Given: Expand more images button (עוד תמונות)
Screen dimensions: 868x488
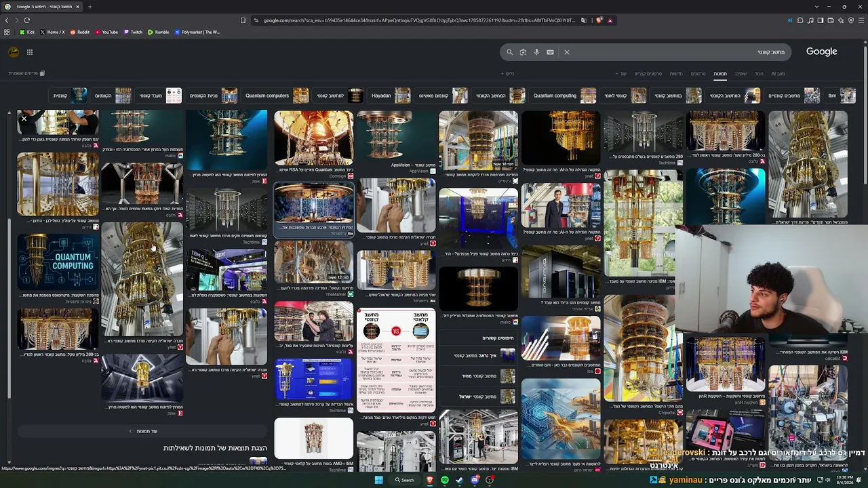Looking at the screenshot, I should pos(143,431).
